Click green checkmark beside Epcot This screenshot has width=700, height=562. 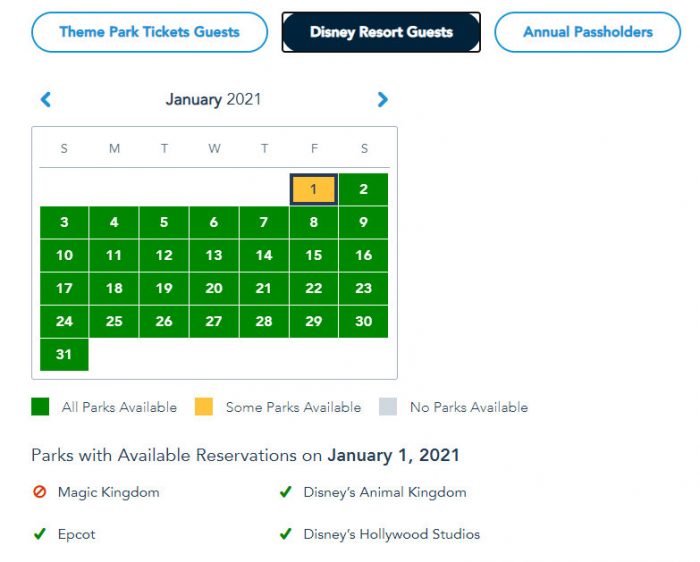pos(40,534)
